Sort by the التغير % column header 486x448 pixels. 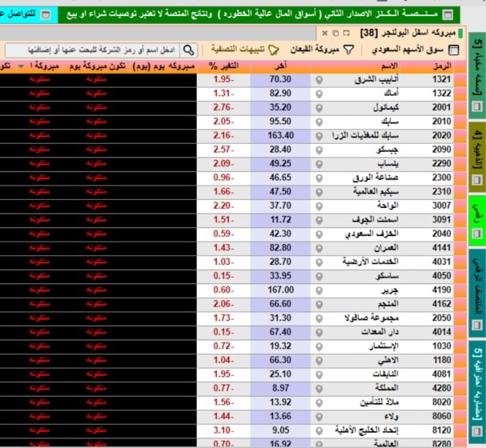click(223, 66)
